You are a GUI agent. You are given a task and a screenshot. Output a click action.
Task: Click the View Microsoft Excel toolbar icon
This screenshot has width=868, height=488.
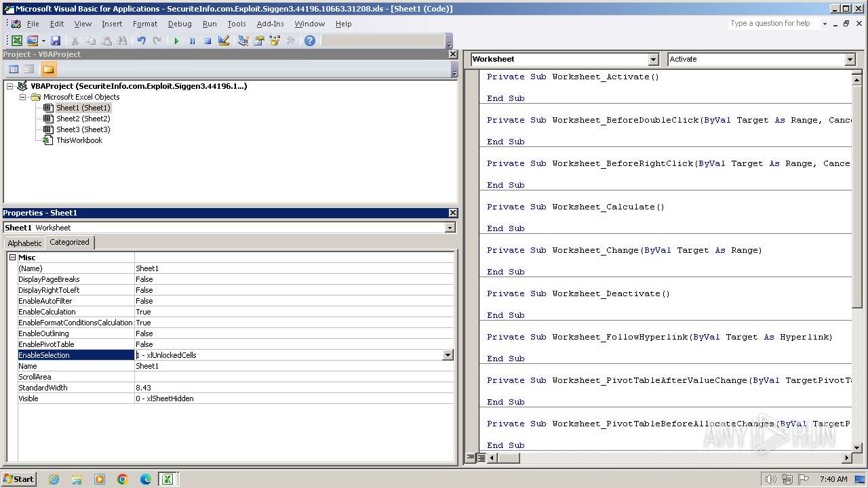click(x=17, y=41)
